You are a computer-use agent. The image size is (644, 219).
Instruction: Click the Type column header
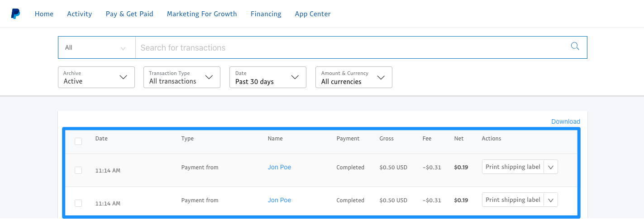[187, 139]
